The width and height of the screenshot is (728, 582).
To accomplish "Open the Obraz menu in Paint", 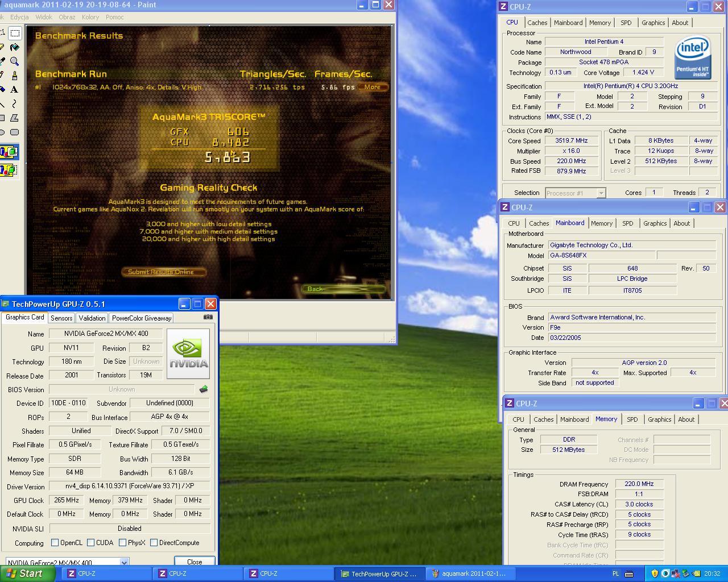I will (x=67, y=17).
